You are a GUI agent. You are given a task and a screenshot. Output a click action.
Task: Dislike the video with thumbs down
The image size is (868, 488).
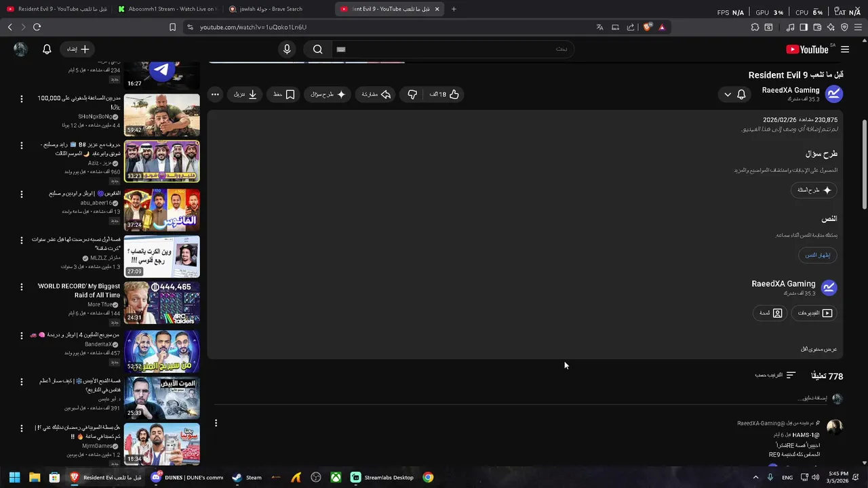412,95
